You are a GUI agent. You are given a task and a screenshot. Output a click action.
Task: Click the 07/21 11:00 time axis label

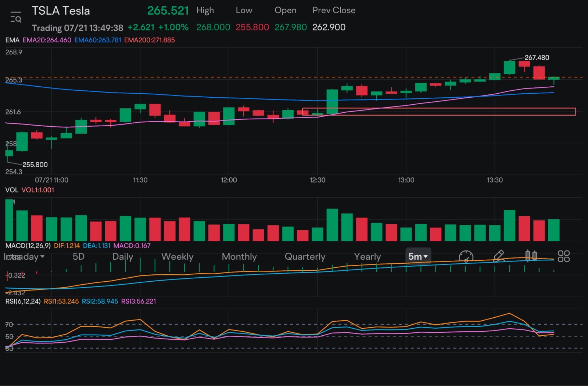point(51,180)
